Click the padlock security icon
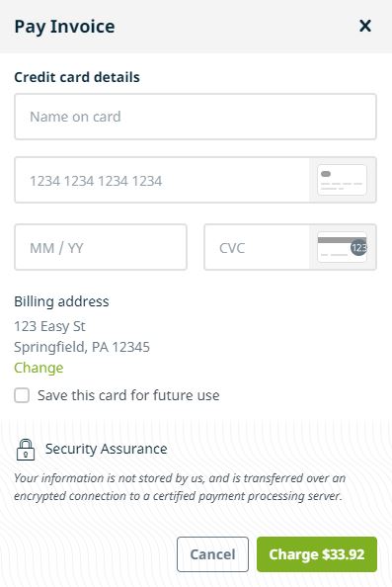This screenshot has height=587, width=392. [26, 450]
